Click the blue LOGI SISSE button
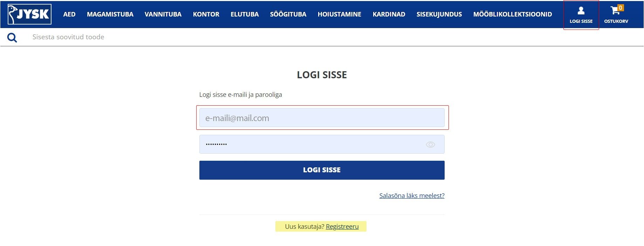 322,170
